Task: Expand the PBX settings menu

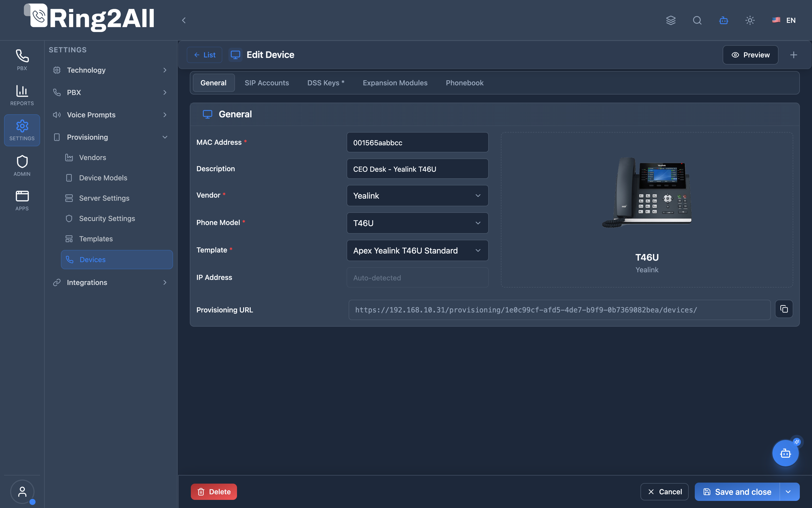Action: pyautogui.click(x=110, y=92)
